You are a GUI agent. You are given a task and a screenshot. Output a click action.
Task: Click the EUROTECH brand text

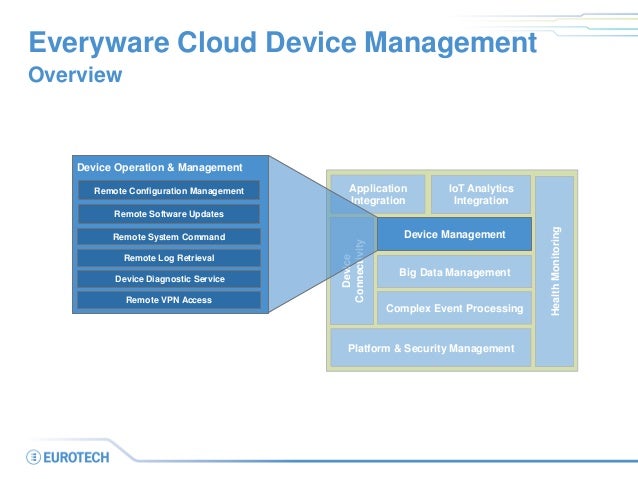[x=76, y=457]
